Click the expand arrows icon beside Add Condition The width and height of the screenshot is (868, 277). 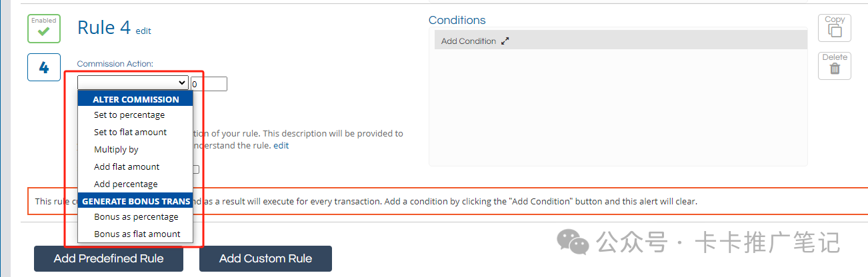coord(505,41)
